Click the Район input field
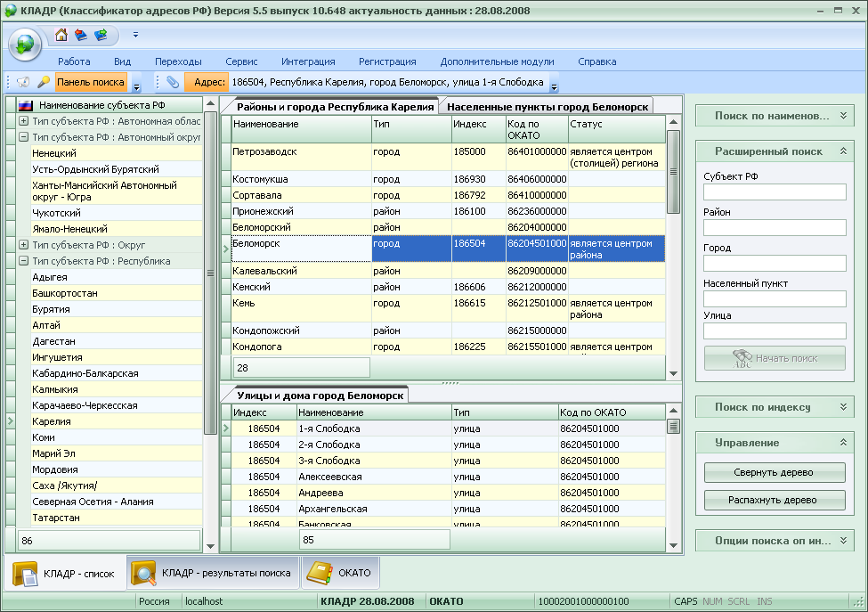The height and width of the screenshot is (612, 868). tap(775, 228)
